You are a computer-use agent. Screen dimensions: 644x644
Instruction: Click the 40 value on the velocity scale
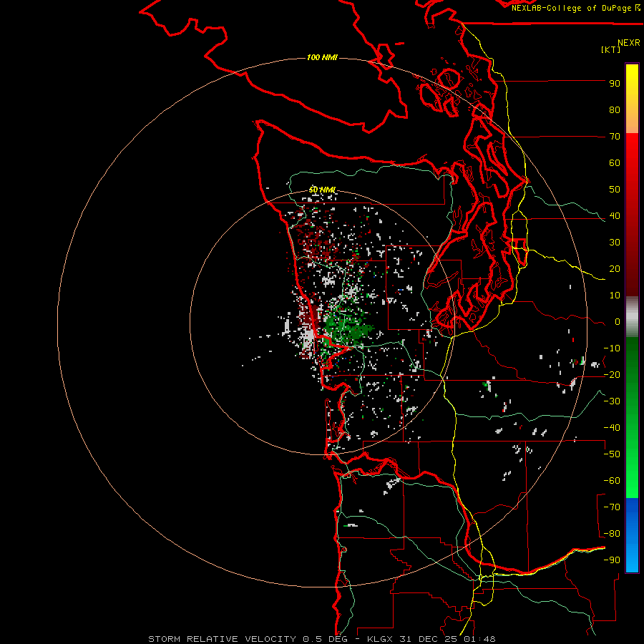tap(615, 215)
